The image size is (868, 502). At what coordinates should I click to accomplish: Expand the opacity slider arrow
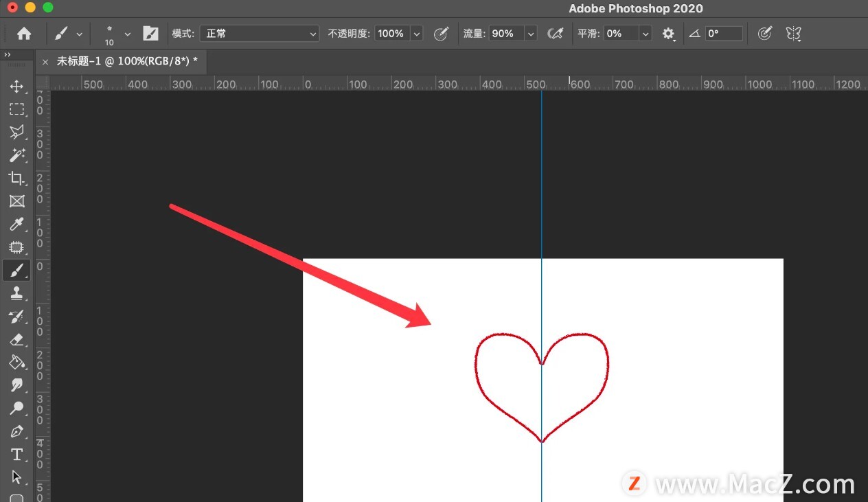(x=417, y=34)
